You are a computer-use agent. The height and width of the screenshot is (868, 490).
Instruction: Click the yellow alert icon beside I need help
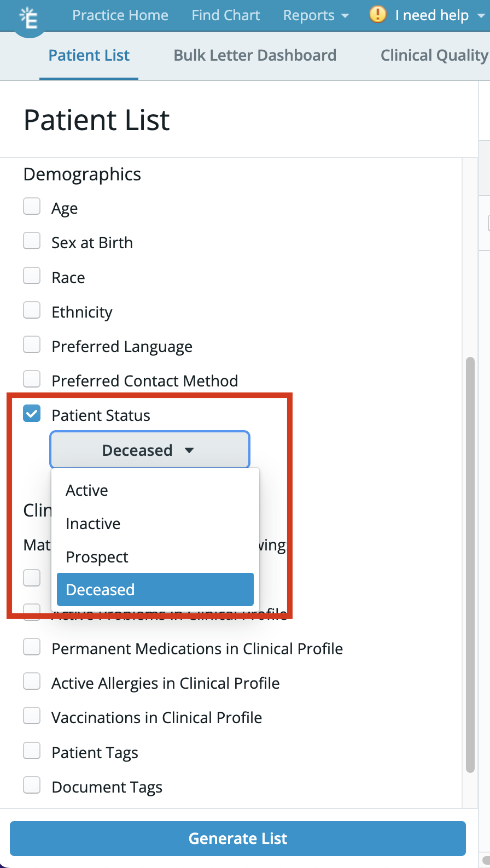tap(377, 15)
